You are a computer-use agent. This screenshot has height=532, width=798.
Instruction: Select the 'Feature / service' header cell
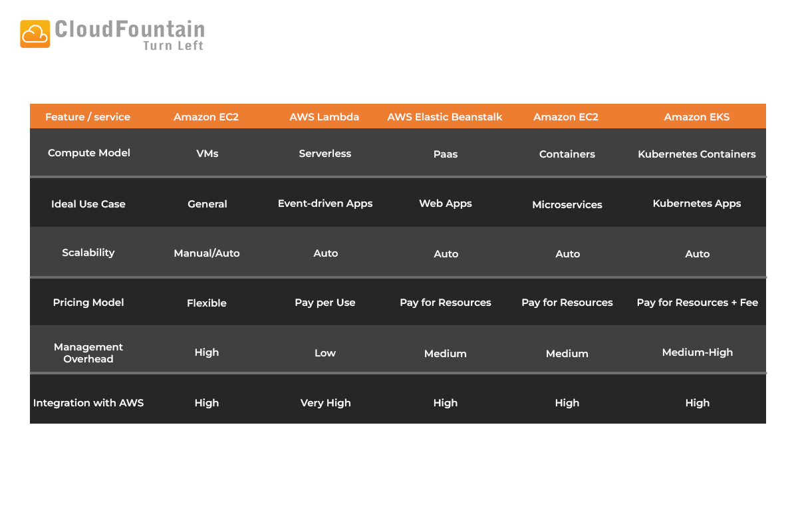[87, 116]
